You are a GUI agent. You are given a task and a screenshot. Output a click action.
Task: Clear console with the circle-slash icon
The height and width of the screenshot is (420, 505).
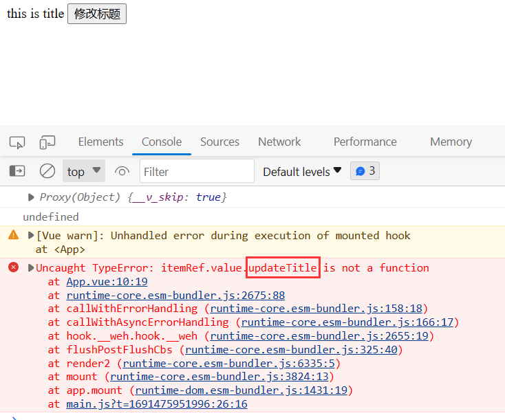click(47, 171)
